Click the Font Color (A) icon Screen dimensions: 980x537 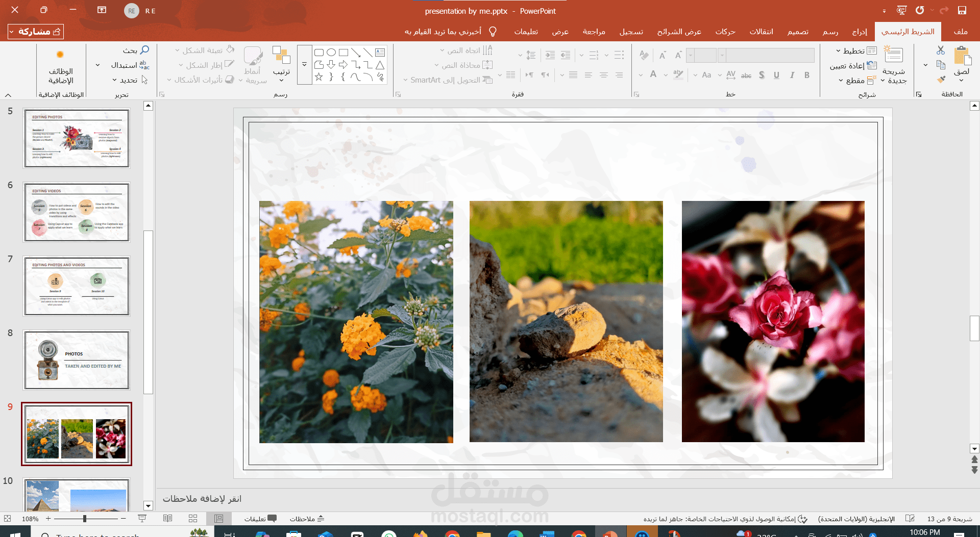[x=653, y=75]
